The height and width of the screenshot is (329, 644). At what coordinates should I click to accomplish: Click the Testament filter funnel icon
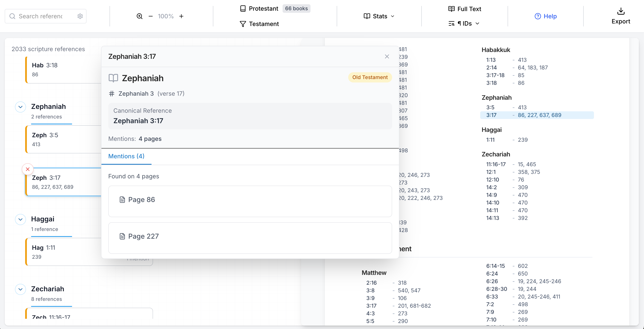click(x=243, y=24)
